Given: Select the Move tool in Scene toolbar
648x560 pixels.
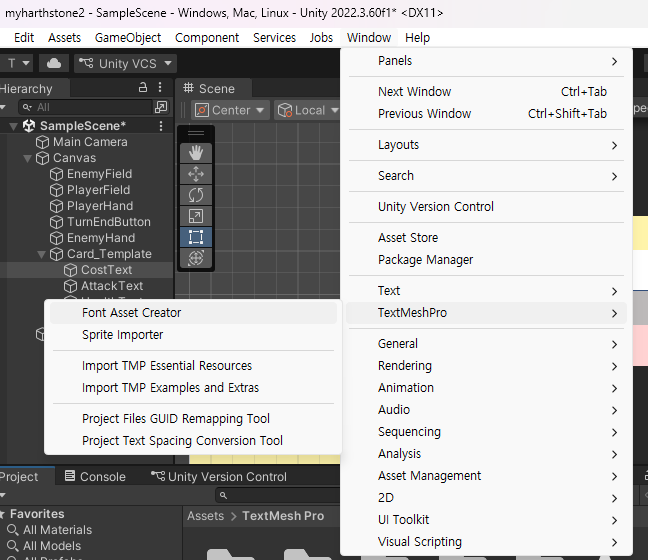Looking at the screenshot, I should (x=196, y=174).
